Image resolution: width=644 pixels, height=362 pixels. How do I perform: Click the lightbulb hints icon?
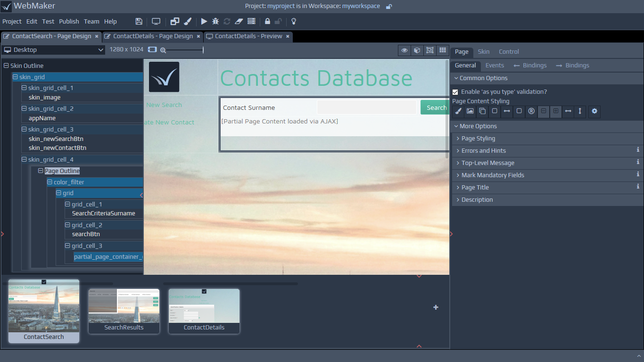[294, 21]
